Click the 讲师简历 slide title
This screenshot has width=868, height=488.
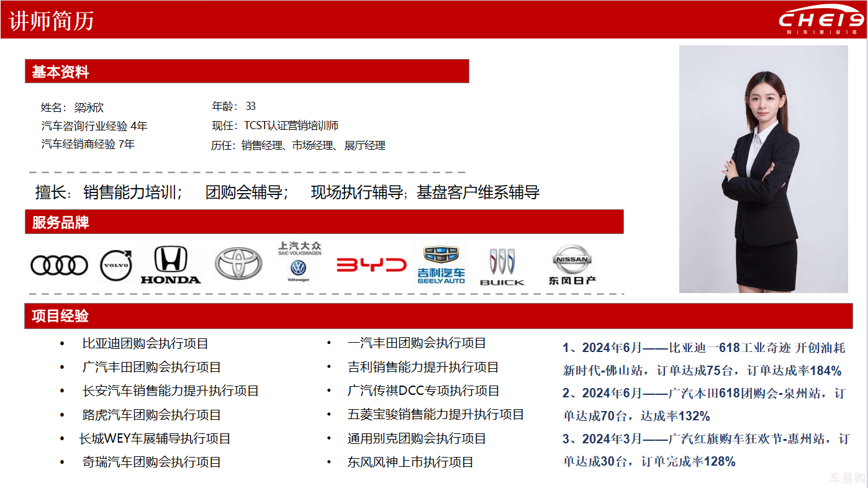click(x=52, y=21)
